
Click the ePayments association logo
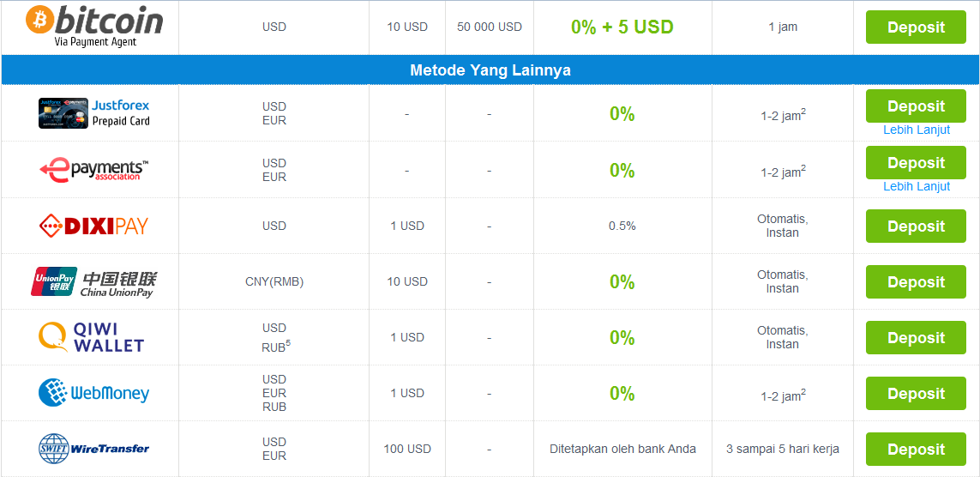pyautogui.click(x=94, y=170)
